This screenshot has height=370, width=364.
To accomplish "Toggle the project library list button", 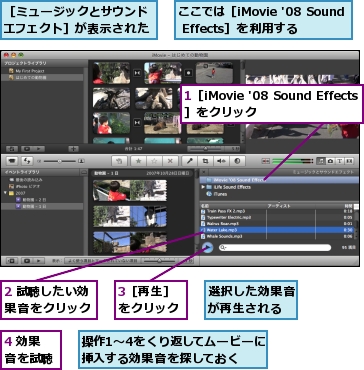I will tap(12, 149).
